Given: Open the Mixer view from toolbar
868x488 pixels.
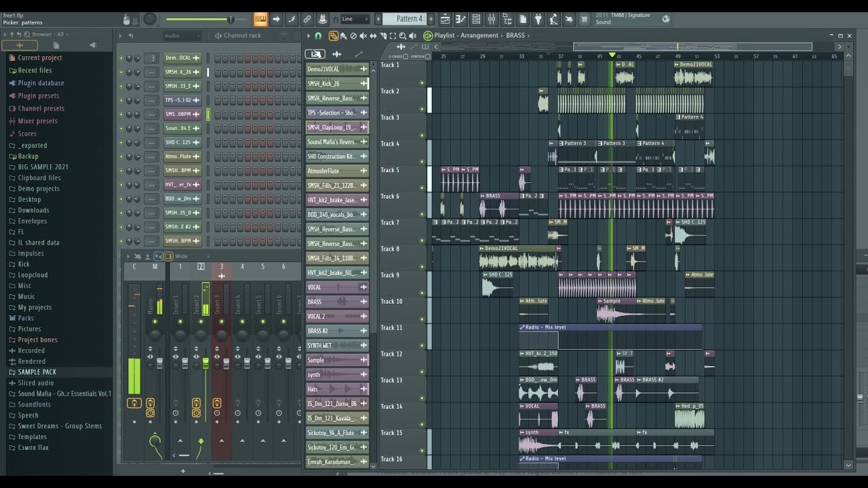Looking at the screenshot, I should [x=492, y=19].
